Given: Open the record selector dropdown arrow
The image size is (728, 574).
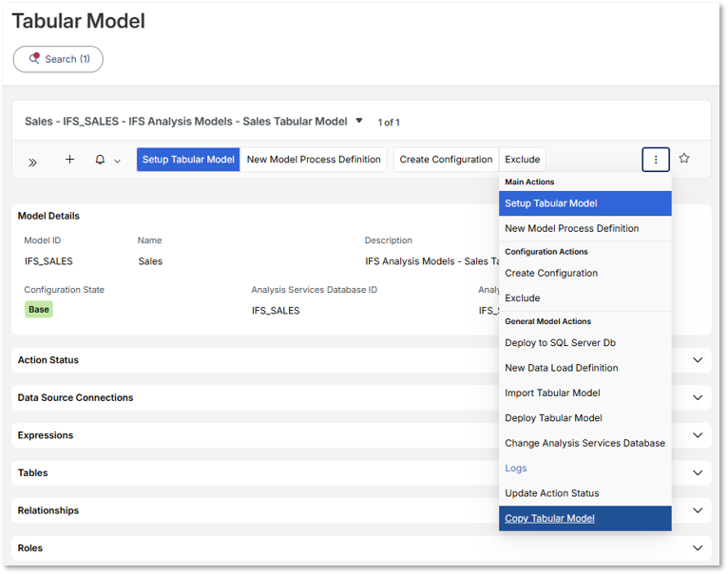Looking at the screenshot, I should 359,121.
